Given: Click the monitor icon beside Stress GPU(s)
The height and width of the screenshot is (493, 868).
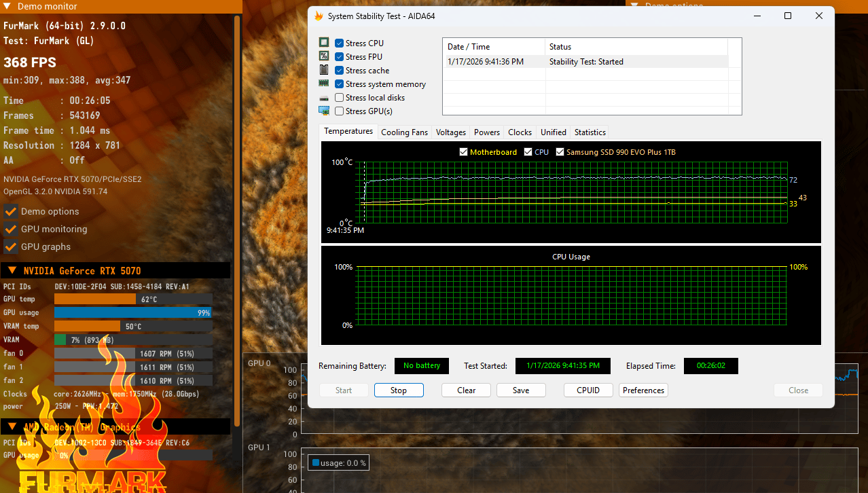Looking at the screenshot, I should (324, 111).
